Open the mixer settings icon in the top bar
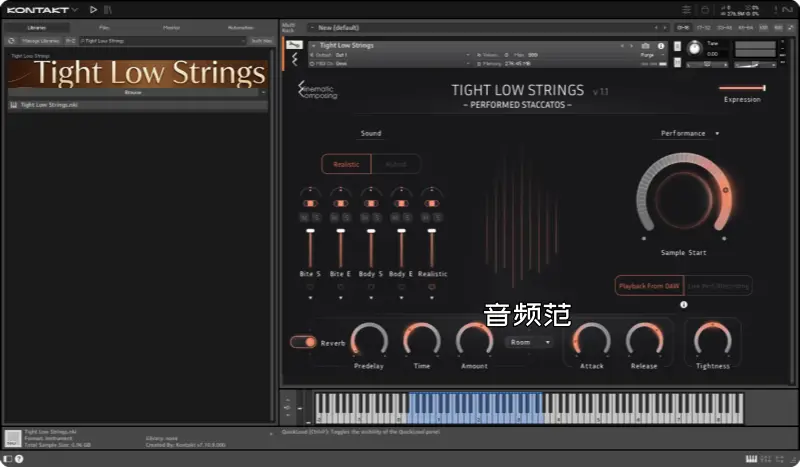Viewport: 800px width, 467px height. [685, 10]
